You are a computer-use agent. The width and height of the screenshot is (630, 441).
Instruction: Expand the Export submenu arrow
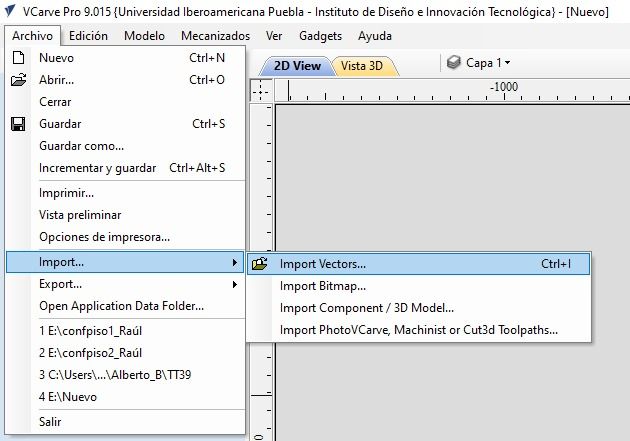(235, 284)
